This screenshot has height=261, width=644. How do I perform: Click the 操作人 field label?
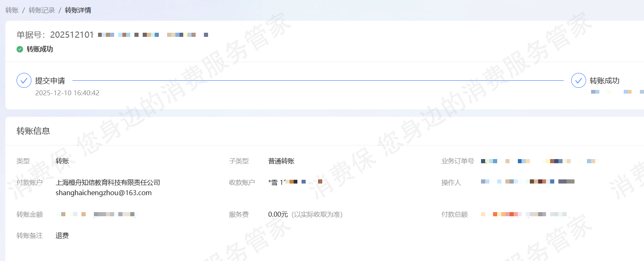(x=451, y=182)
